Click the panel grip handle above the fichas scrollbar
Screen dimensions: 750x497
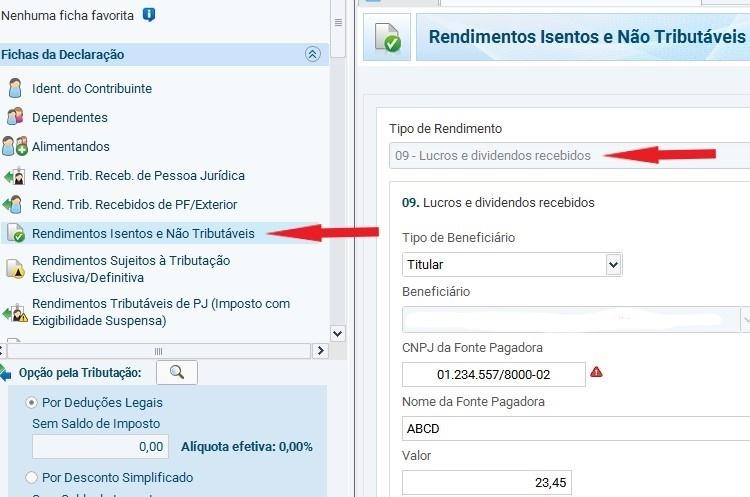(x=338, y=22)
